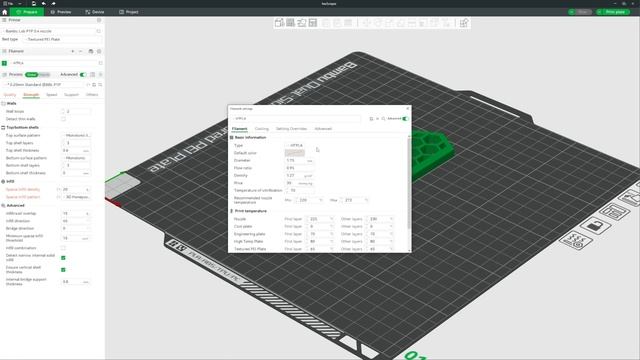Click the filament dialog vertical scrollbar
Screen dimensions: 640x360
(409, 184)
